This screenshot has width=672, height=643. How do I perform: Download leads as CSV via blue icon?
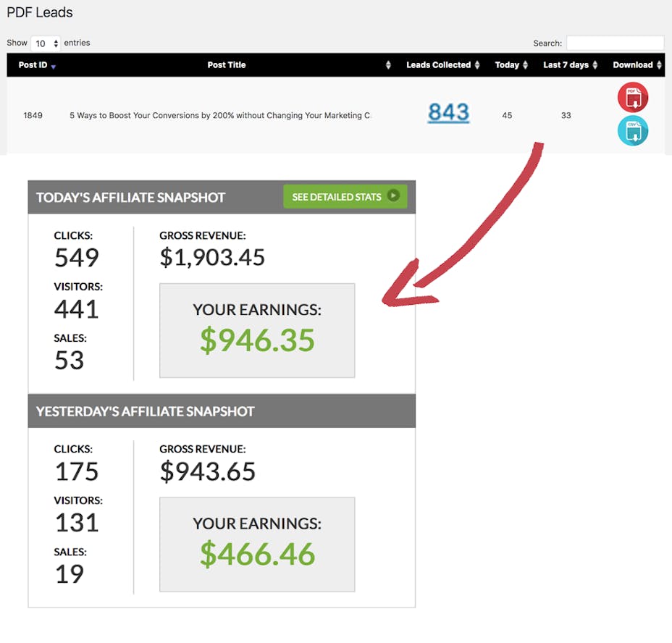[x=632, y=131]
